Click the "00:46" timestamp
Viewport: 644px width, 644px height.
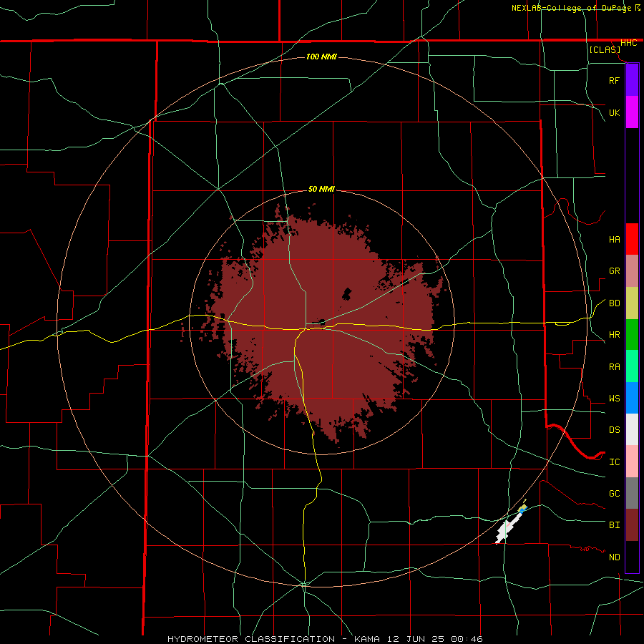click(467, 639)
